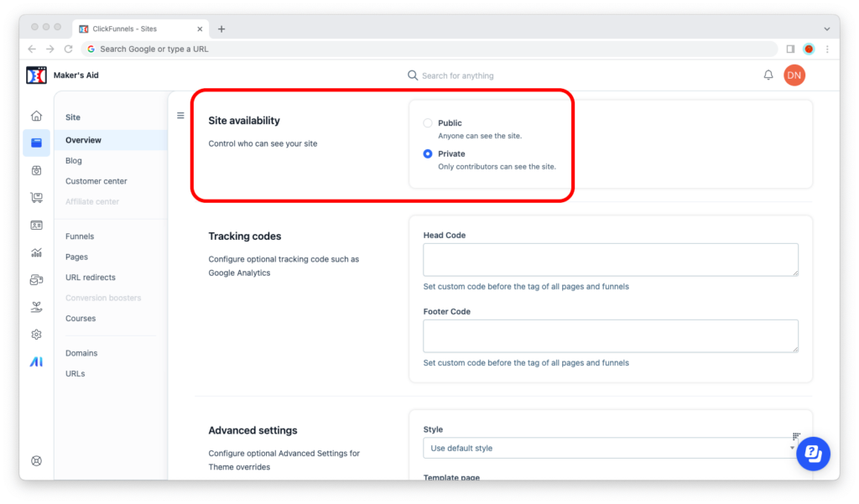Click the Site heading in sidebar
Viewport: 859px width, 504px height.
point(73,117)
